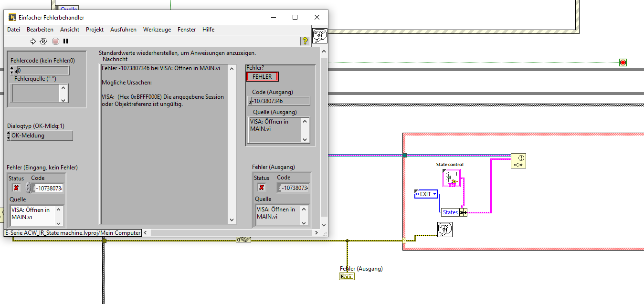Click the 'Mögliche Ursachen:' message text
This screenshot has width=644, height=304.
126,83
